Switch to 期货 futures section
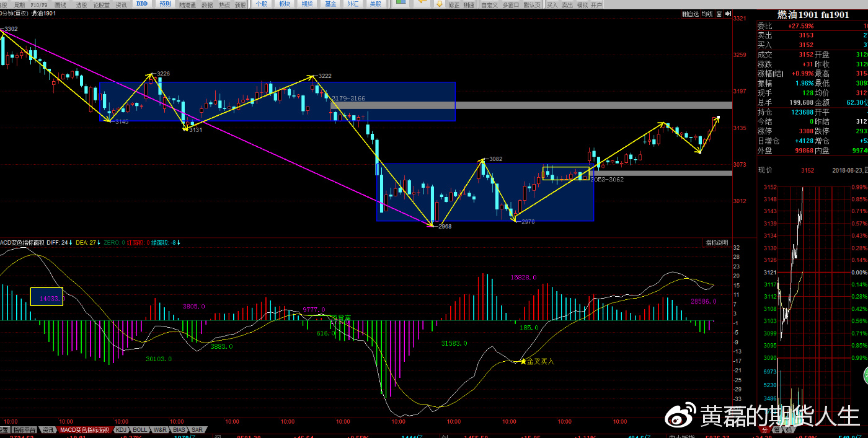868x438 pixels. [308, 4]
